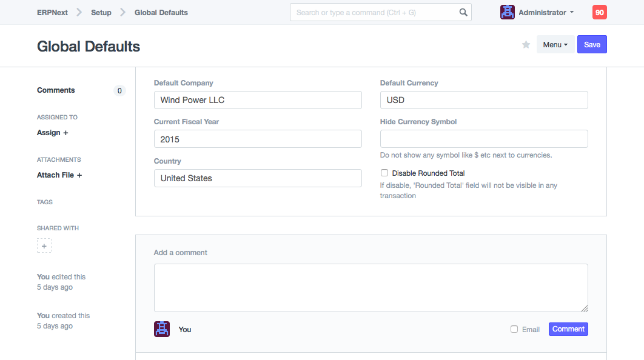
Task: Open the Default Company selection field
Action: (x=258, y=100)
